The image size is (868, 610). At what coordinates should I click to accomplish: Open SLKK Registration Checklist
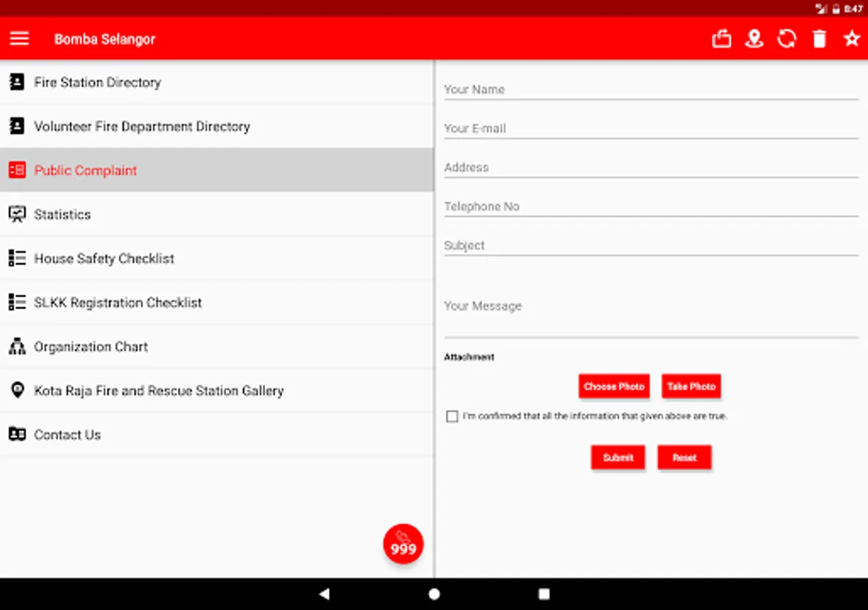[x=217, y=302]
